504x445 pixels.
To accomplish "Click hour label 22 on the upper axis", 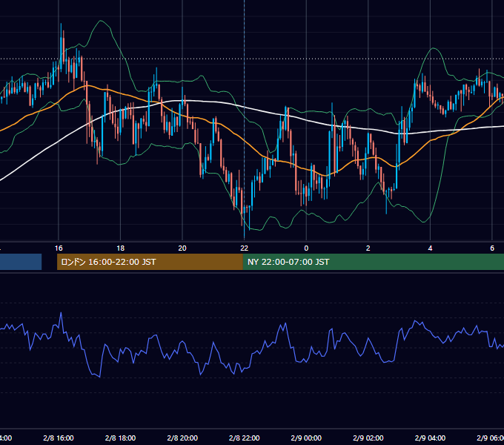I will (245, 248).
